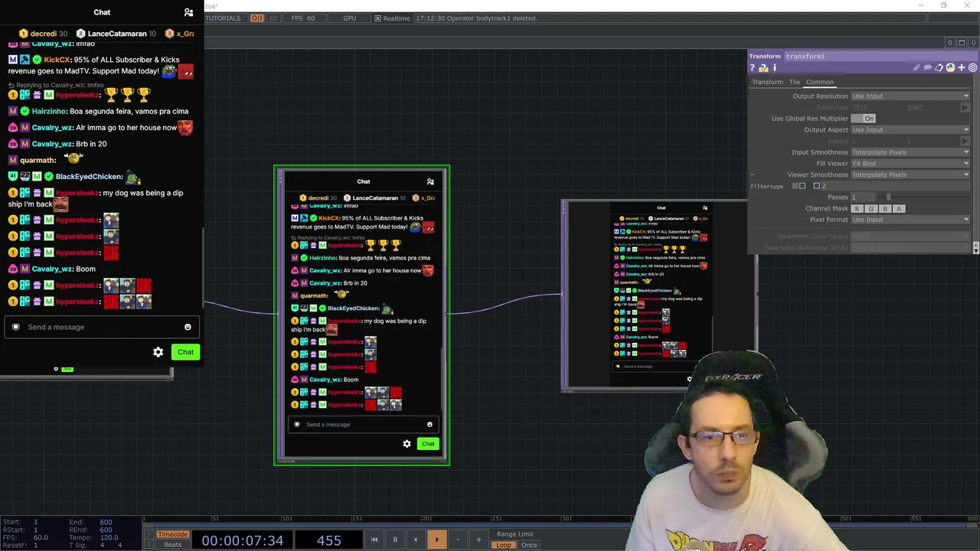Image resolution: width=980 pixels, height=551 pixels.
Task: Jump to start of the timeline
Action: point(374,540)
